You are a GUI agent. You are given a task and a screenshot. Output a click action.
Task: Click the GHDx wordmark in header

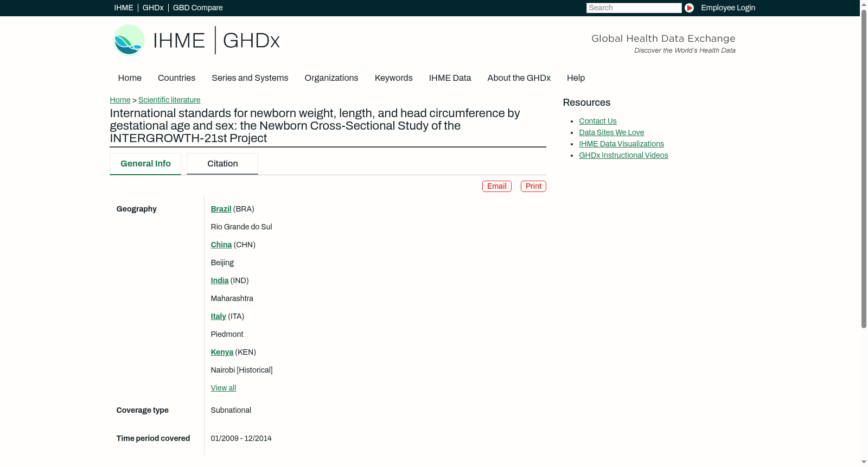(x=251, y=41)
